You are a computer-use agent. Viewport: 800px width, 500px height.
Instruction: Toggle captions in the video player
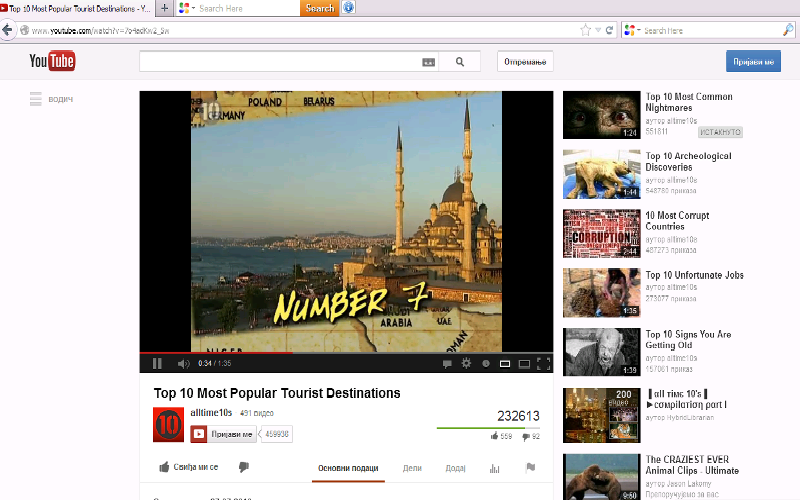coord(447,363)
